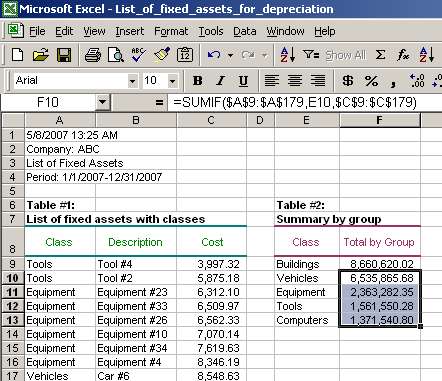Image resolution: width=442 pixels, height=381 pixels.
Task: Click the fill handle of selected range
Action: point(420,327)
